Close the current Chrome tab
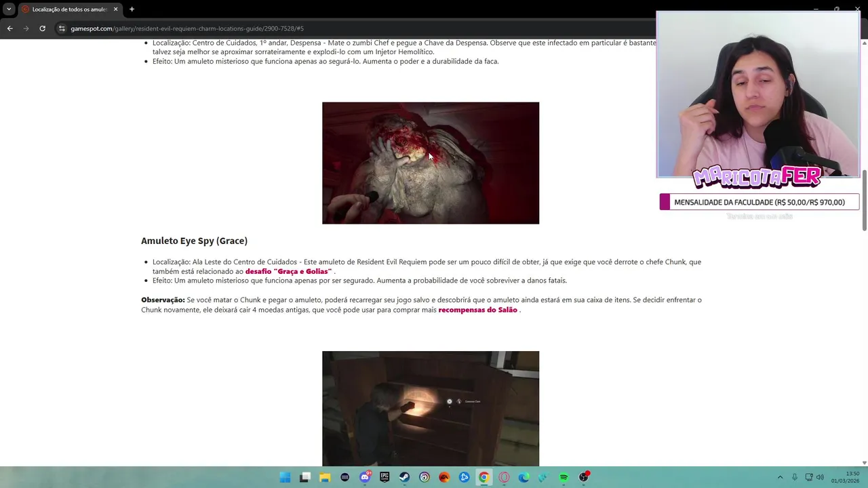Viewport: 868px width, 488px height. [x=115, y=9]
